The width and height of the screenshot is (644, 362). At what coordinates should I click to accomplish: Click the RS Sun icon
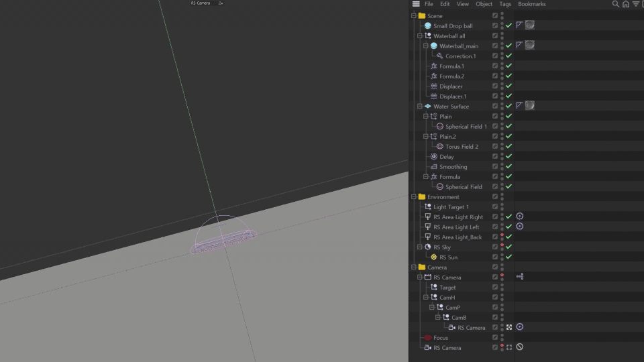click(x=434, y=257)
